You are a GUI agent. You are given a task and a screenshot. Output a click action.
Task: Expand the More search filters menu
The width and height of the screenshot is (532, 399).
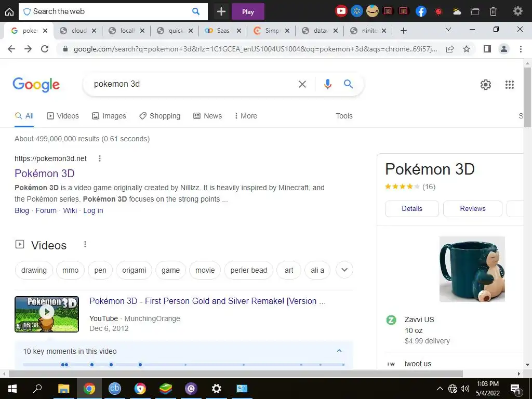246,116
